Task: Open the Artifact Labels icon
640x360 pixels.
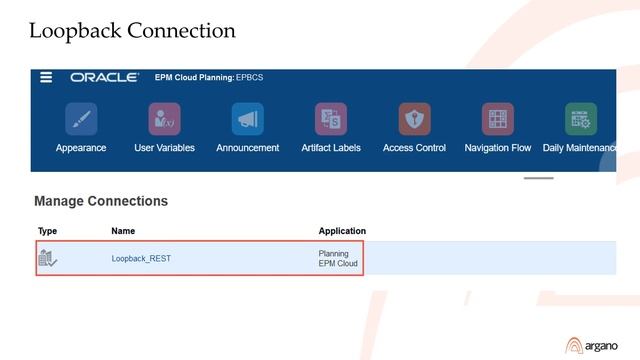Action: click(331, 119)
